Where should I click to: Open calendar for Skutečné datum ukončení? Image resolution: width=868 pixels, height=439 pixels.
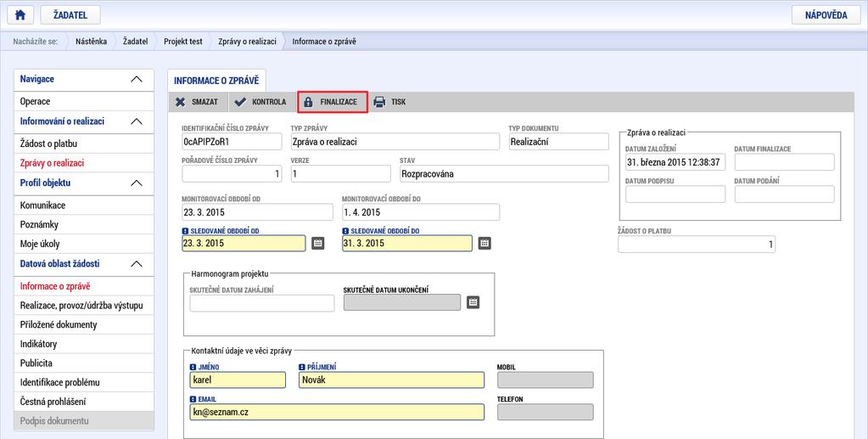pyautogui.click(x=473, y=302)
